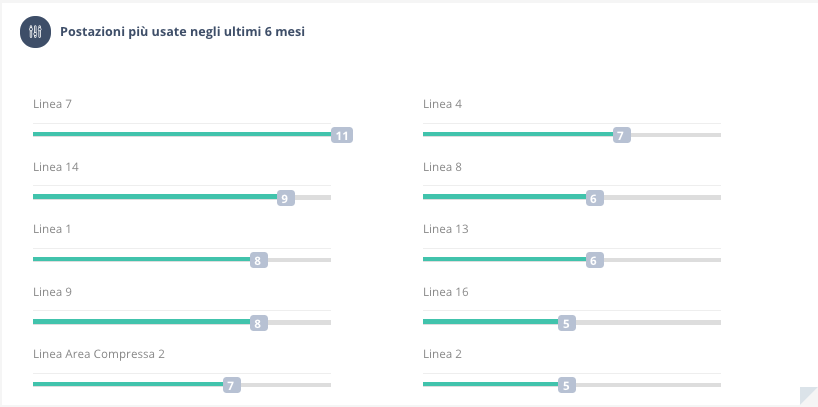The width and height of the screenshot is (818, 407).
Task: Click the resize handle in bottom-right corner
Action: [x=808, y=395]
